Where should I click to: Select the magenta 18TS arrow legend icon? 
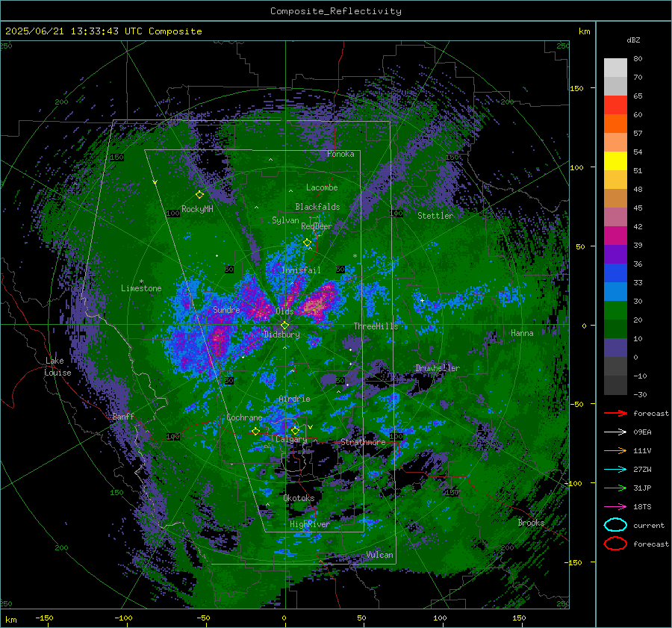tap(615, 507)
